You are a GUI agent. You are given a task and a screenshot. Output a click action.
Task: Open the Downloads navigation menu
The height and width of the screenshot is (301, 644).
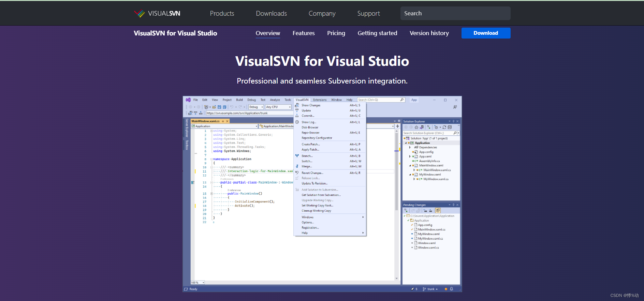[x=272, y=13]
